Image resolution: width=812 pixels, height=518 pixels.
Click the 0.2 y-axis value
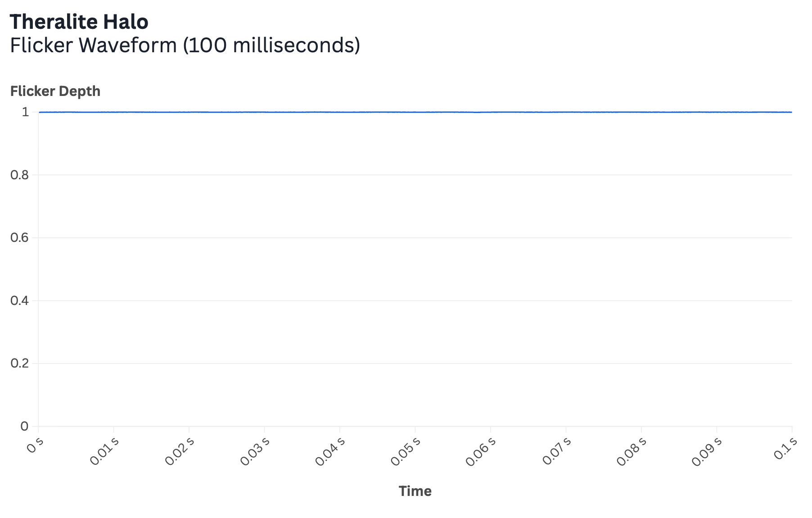pyautogui.click(x=19, y=363)
